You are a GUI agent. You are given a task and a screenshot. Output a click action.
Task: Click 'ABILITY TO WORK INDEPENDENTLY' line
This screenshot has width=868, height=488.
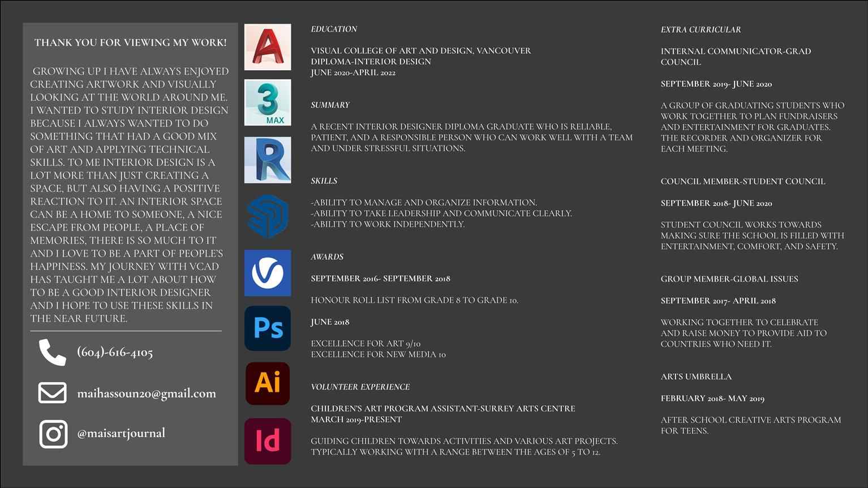388,224
